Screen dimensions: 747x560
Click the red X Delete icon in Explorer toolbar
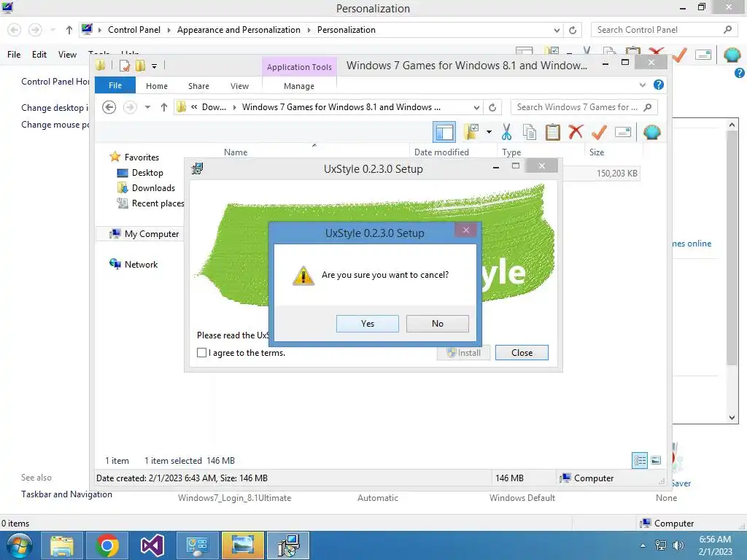pyautogui.click(x=576, y=131)
